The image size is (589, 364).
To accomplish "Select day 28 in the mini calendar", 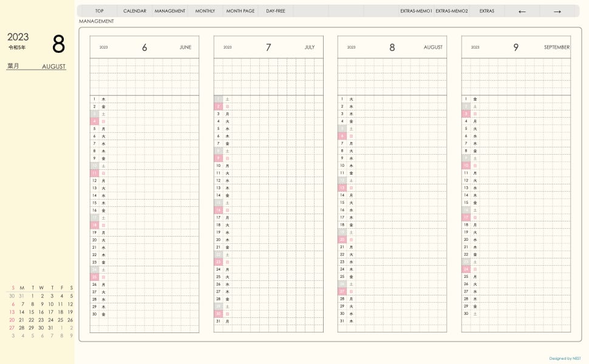I will (21, 328).
